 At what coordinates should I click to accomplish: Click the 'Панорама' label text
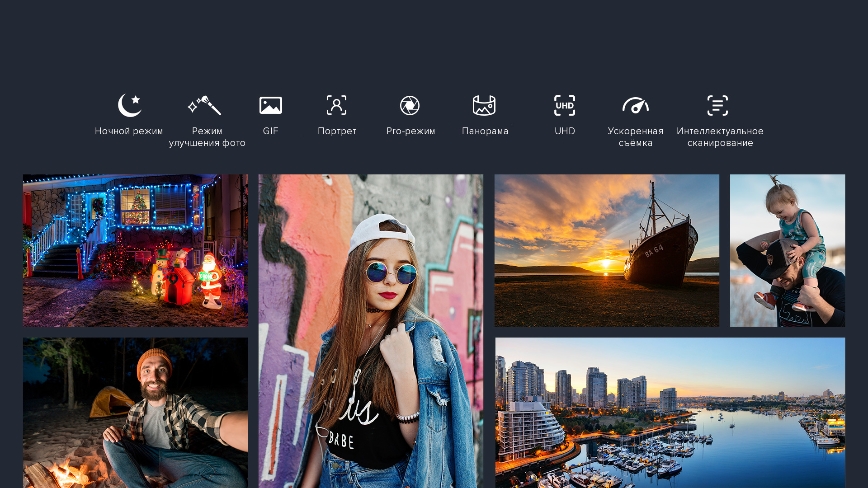click(485, 131)
